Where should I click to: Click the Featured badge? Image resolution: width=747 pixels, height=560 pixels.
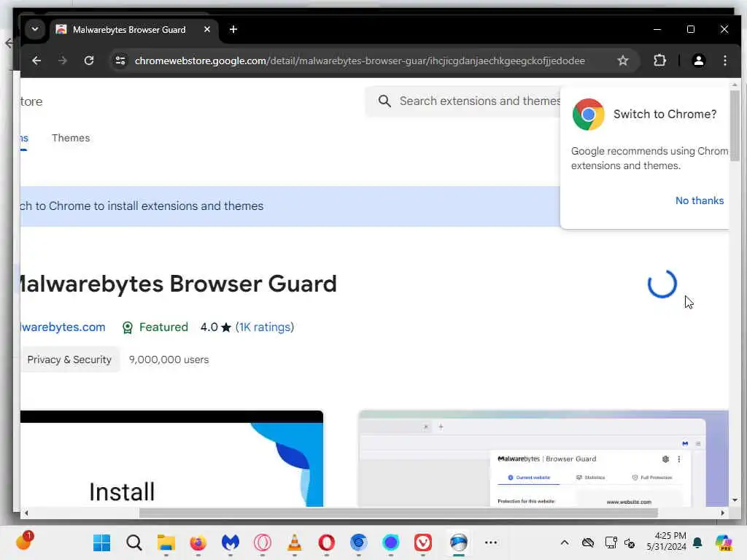[155, 327]
